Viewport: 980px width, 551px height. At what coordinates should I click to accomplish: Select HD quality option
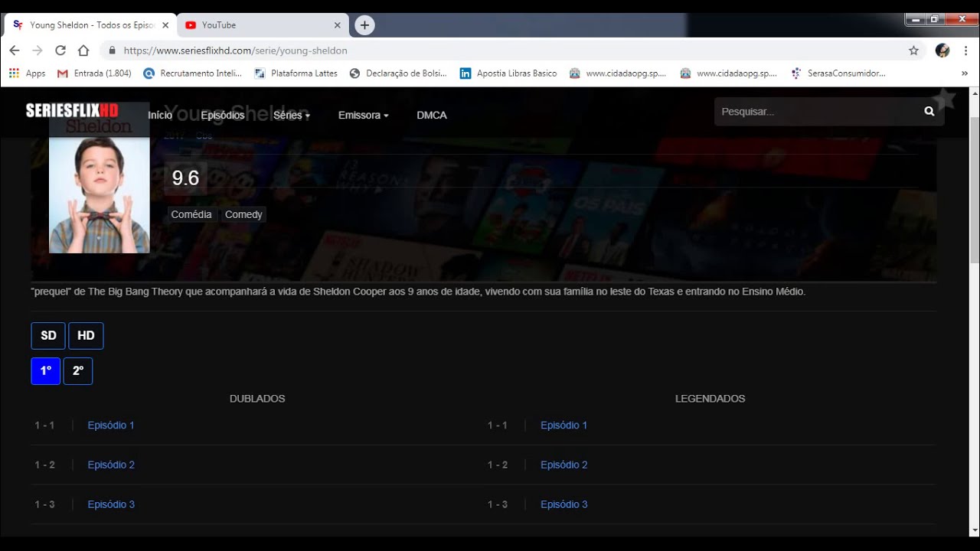tap(86, 336)
